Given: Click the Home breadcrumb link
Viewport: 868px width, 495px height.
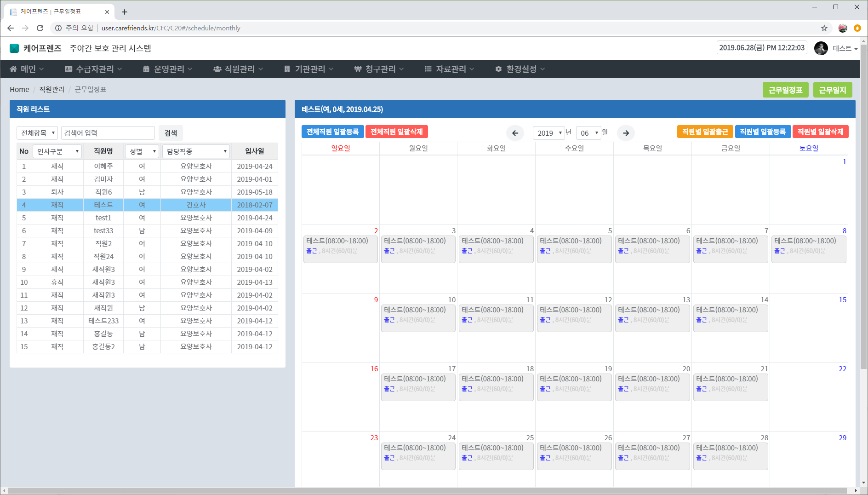Looking at the screenshot, I should point(19,90).
